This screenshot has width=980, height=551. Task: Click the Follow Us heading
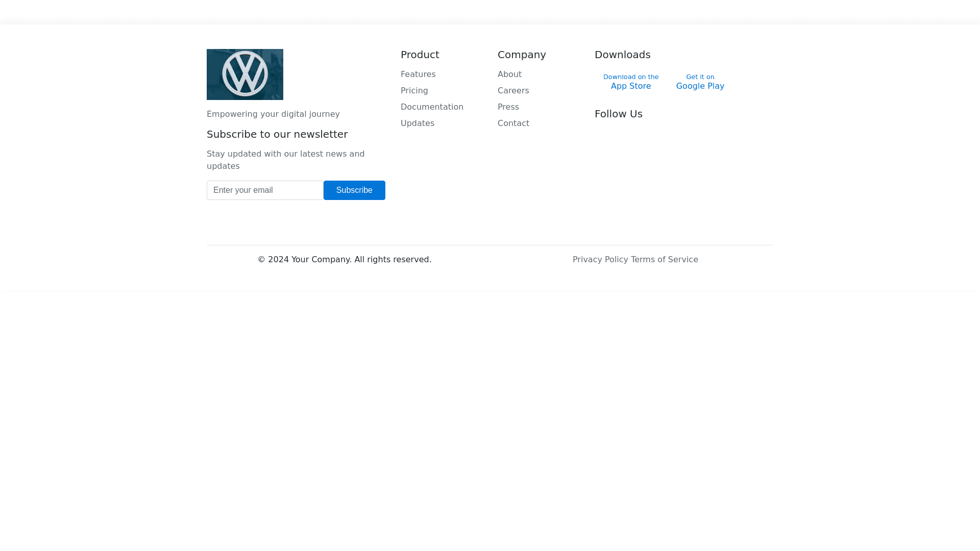(618, 114)
